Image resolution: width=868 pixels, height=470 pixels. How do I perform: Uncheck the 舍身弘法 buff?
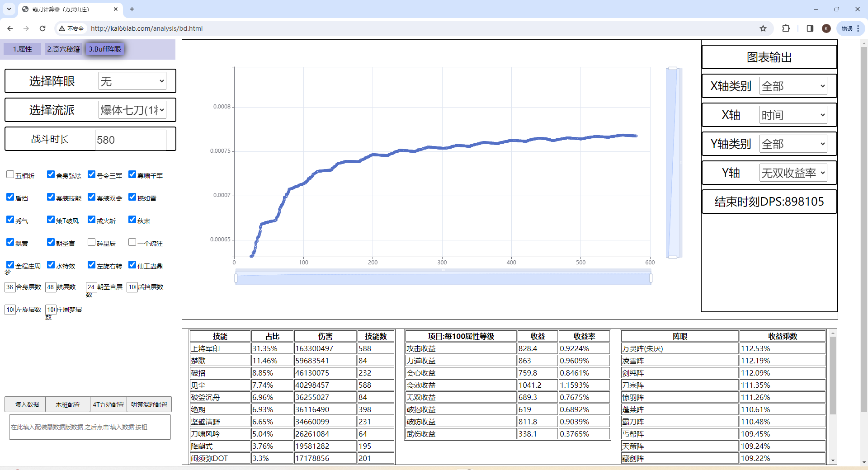(51, 174)
